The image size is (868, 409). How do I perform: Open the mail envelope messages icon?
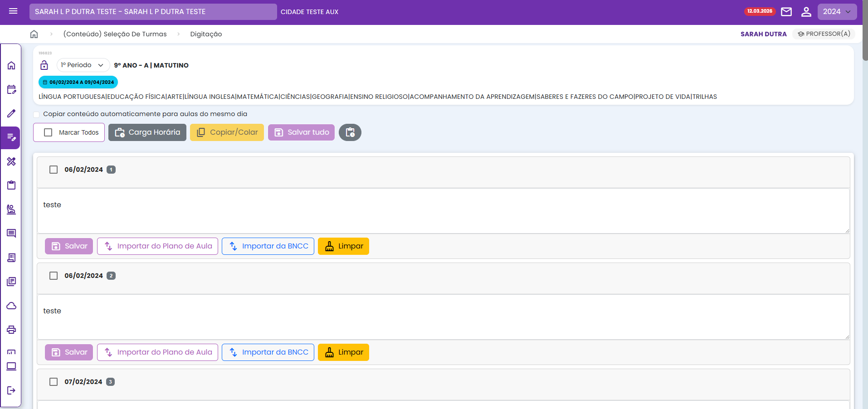point(786,12)
